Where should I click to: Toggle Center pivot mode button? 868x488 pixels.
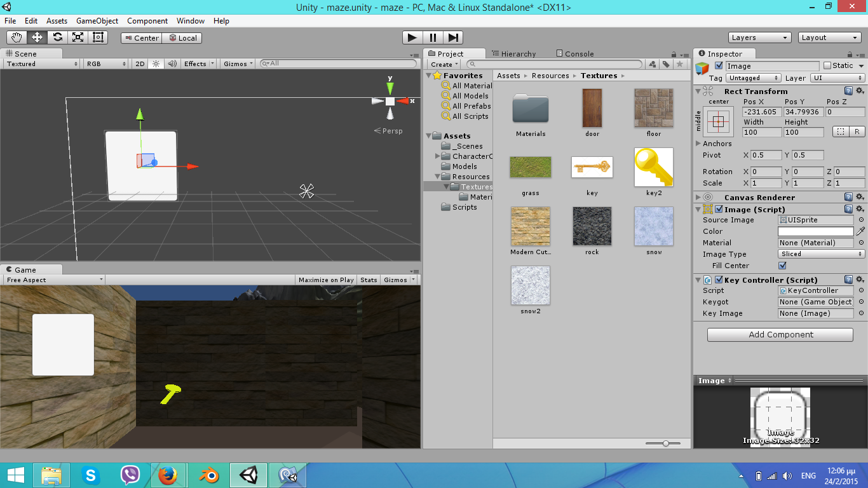pyautogui.click(x=141, y=37)
